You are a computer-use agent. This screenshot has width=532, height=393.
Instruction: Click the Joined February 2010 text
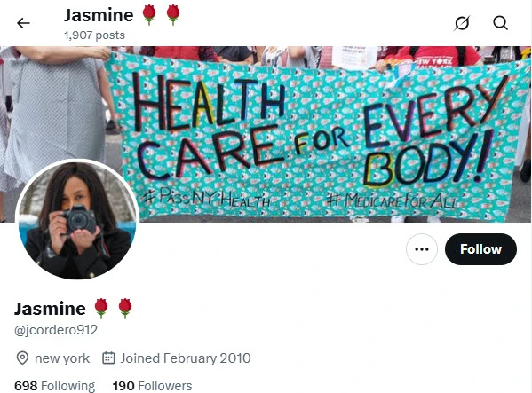(x=186, y=358)
